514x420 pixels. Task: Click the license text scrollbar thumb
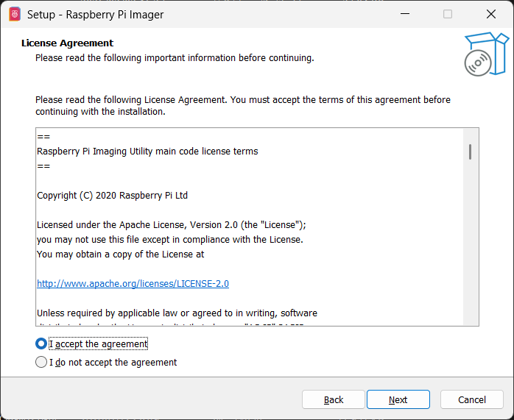coord(470,152)
